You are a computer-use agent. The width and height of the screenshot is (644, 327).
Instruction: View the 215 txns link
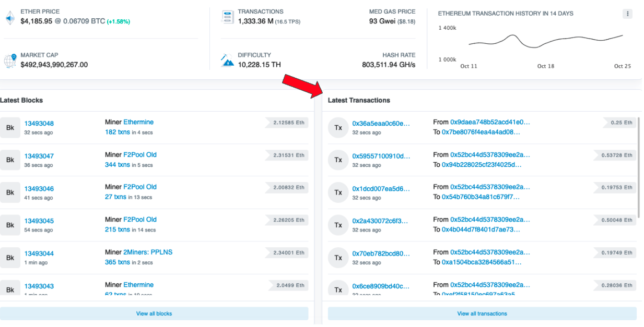[118, 229]
